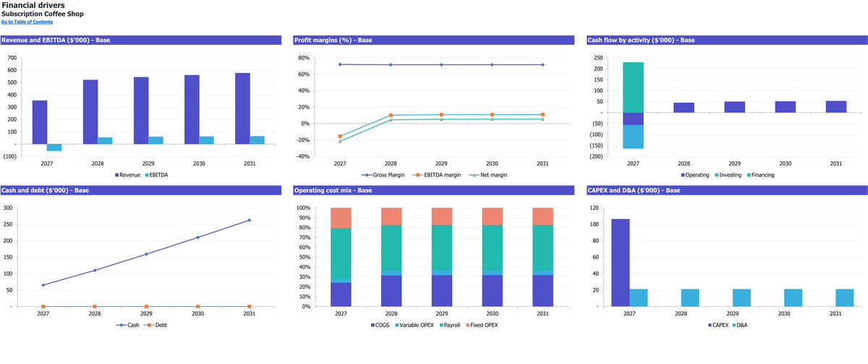Viewport: 868px width, 364px height.
Task: Select the 2031 Revenue bar
Action: 242,109
